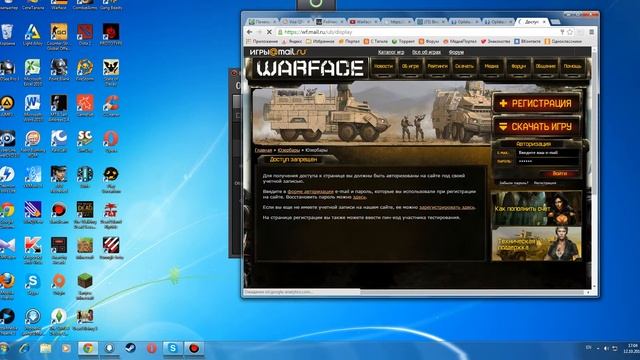
Task: Open the Помощь menu item
Action: 572,67
